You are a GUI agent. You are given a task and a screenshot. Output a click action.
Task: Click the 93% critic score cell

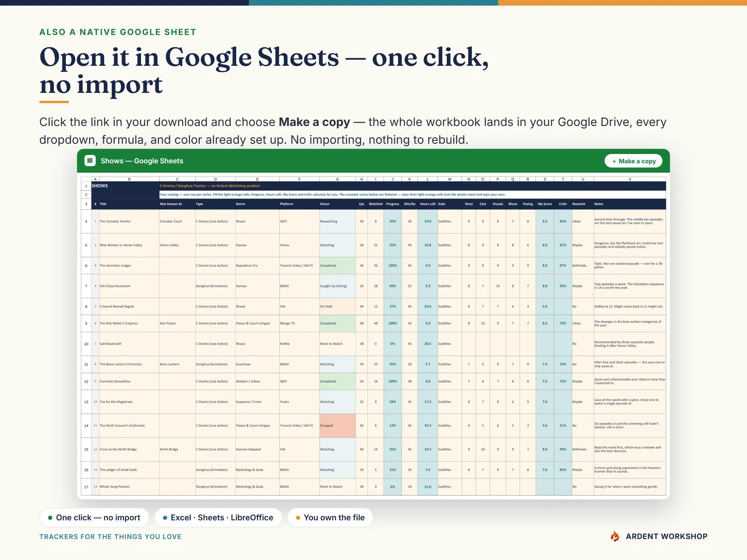tap(563, 286)
